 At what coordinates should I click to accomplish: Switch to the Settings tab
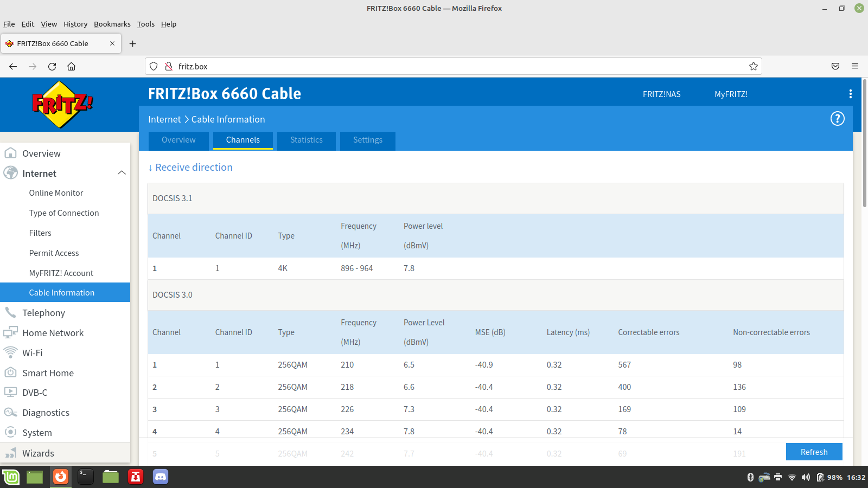pos(367,140)
